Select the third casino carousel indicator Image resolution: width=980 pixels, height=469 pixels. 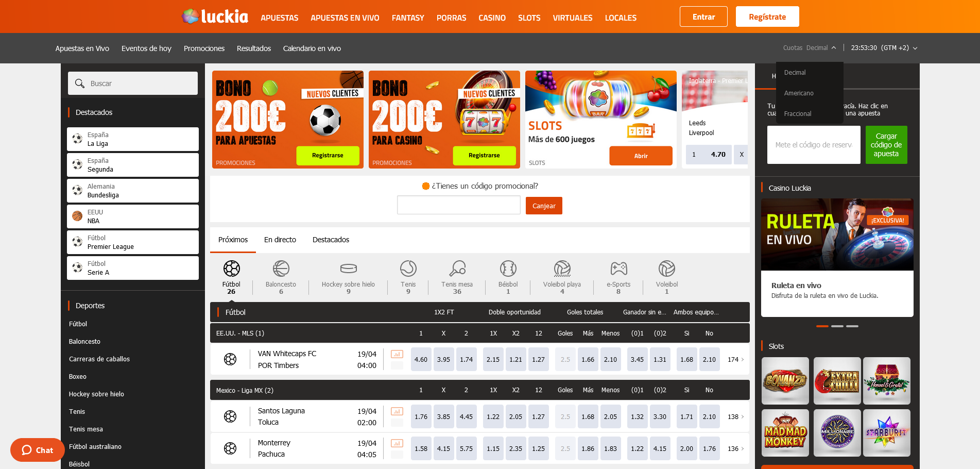pyautogui.click(x=852, y=326)
